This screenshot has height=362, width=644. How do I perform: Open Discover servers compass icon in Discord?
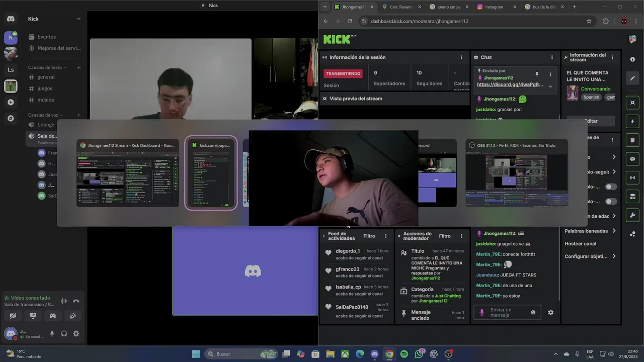click(11, 118)
